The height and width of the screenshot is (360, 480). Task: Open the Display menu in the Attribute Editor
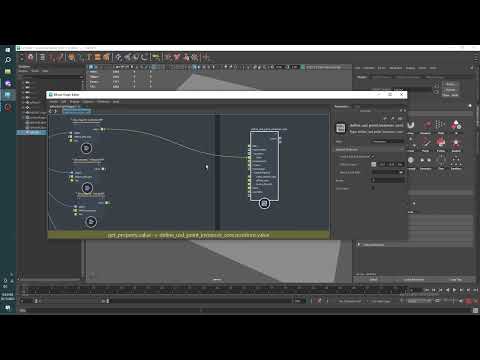click(411, 68)
